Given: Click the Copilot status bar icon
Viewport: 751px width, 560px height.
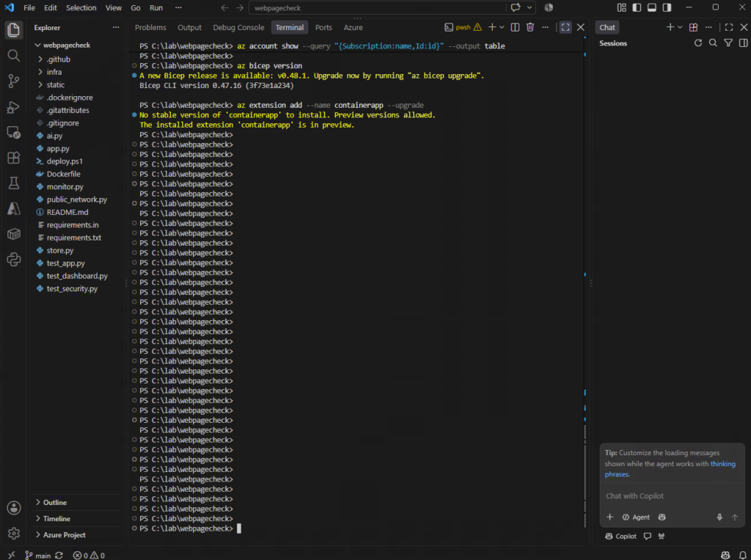Looking at the screenshot, I should click(725, 555).
